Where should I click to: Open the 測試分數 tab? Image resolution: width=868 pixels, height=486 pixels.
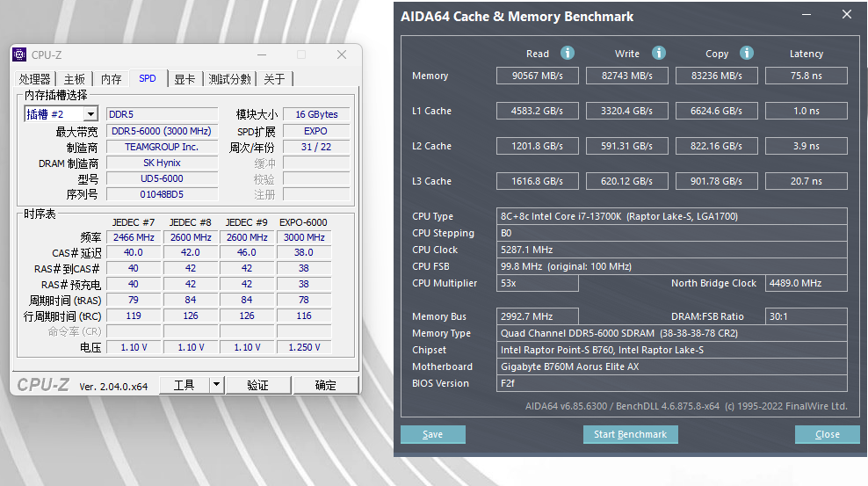click(x=230, y=79)
